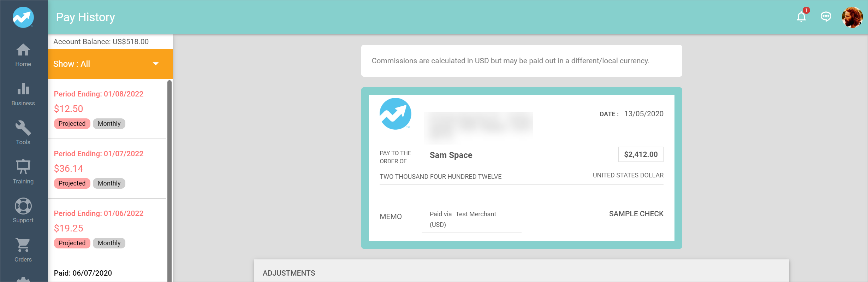Image resolution: width=868 pixels, height=282 pixels.
Task: Expand the Show: All filter dropdown
Action: 106,64
